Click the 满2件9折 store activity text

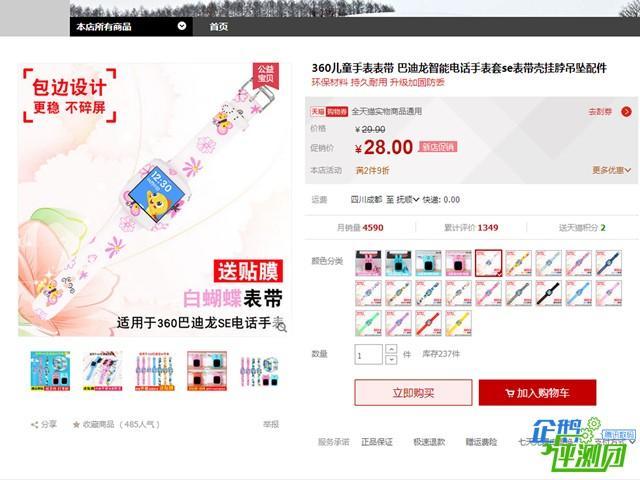372,170
